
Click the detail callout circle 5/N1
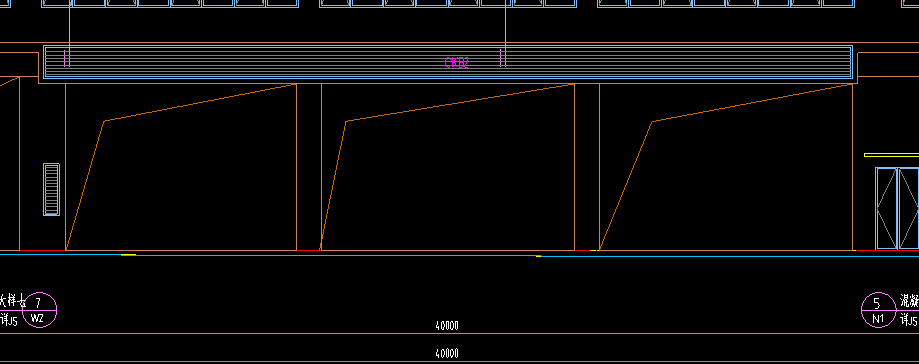tap(878, 310)
